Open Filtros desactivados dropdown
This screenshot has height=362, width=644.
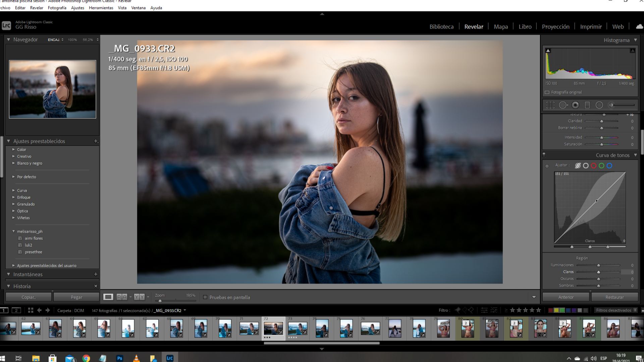click(616, 310)
